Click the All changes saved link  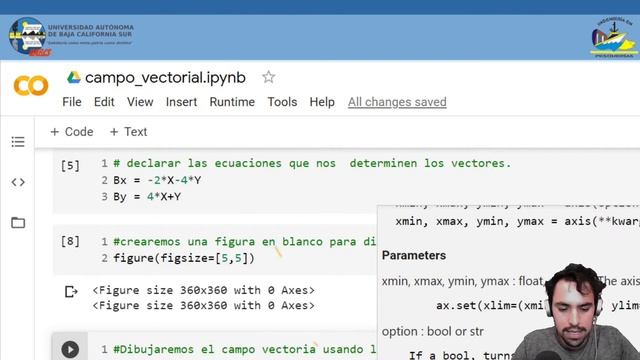(397, 102)
